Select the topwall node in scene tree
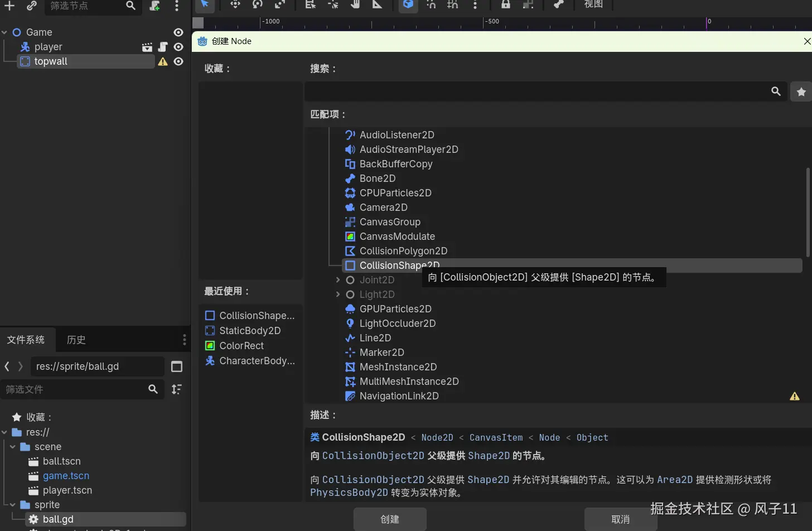The image size is (812, 531). pos(86,61)
